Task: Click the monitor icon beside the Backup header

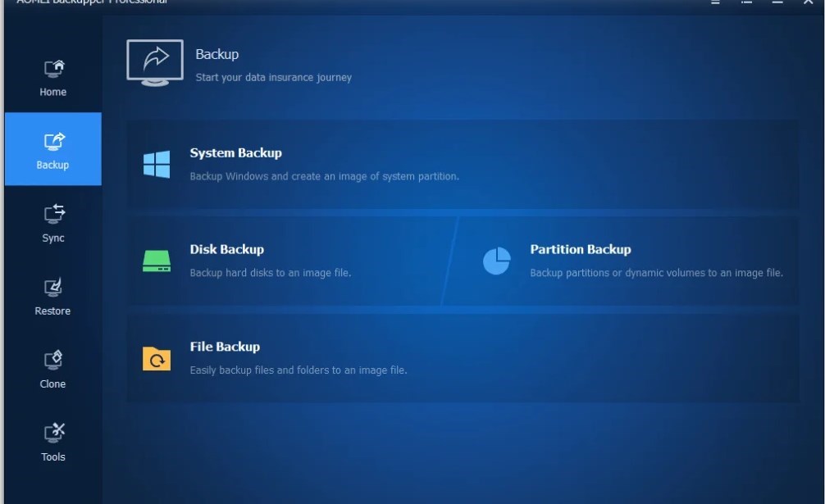Action: pyautogui.click(x=155, y=63)
